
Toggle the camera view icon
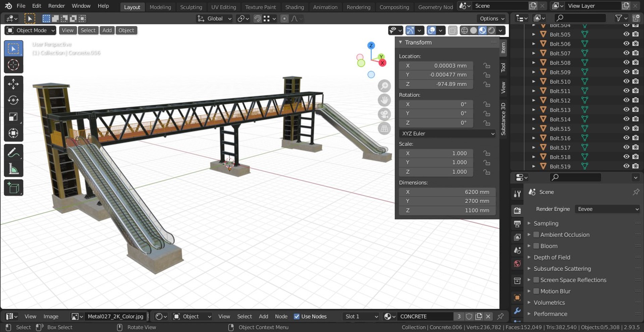[x=384, y=114]
